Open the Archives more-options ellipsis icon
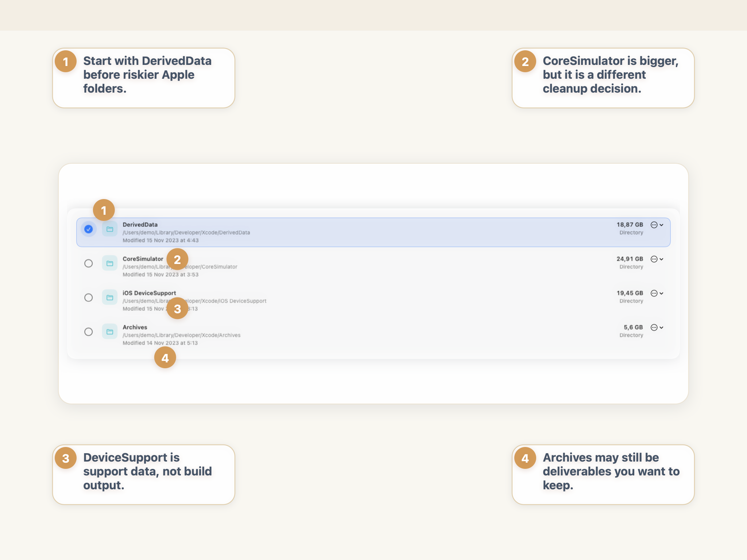 point(654,328)
